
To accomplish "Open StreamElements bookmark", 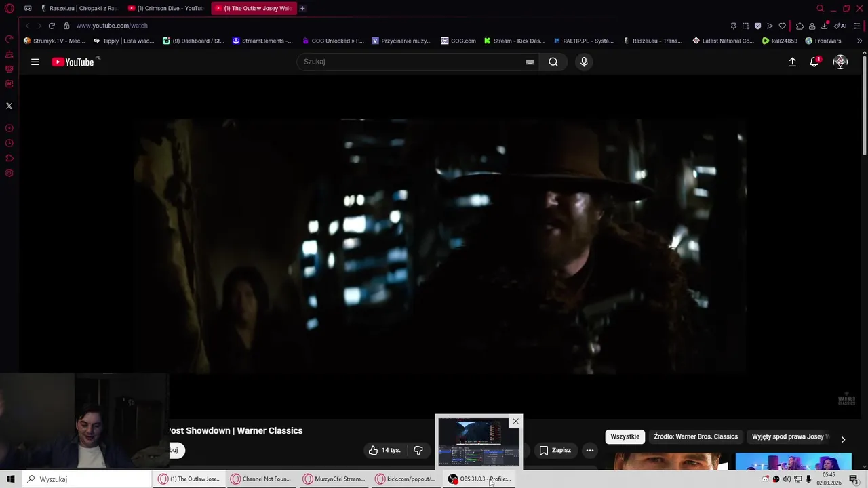I will (x=262, y=41).
